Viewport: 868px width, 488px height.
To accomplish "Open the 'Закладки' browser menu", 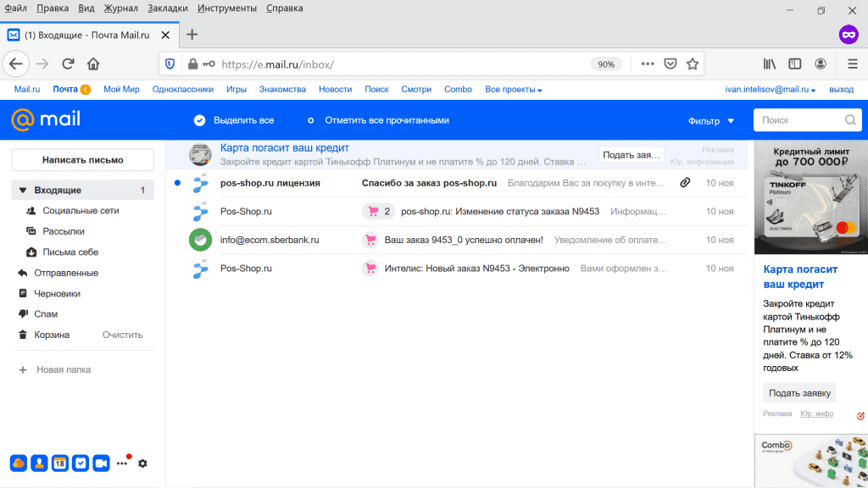I will (x=167, y=8).
